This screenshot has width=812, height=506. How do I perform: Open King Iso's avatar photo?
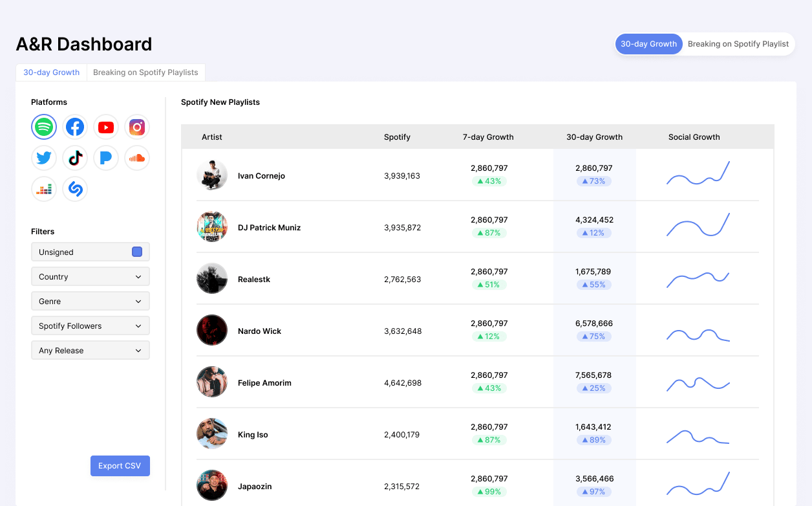click(x=212, y=434)
